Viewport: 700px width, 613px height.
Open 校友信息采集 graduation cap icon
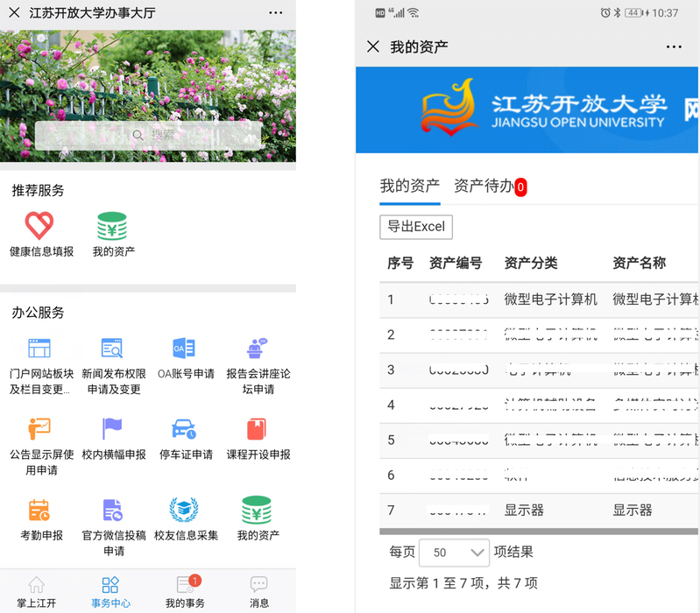185,510
